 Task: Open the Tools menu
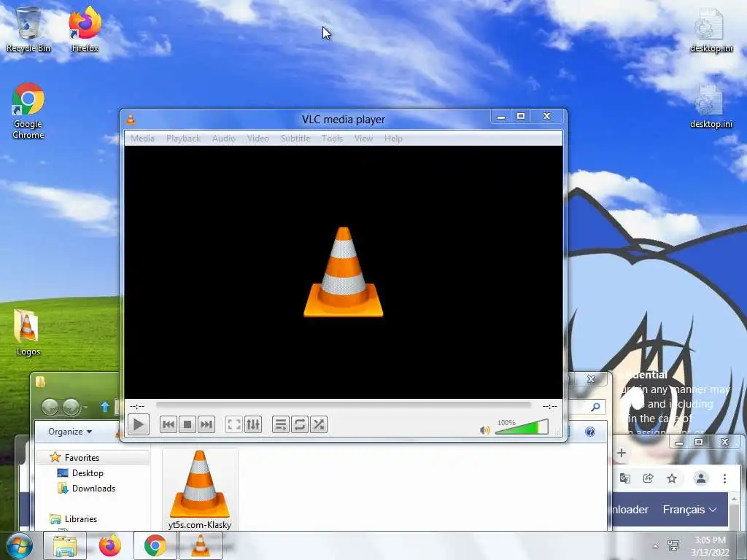click(x=332, y=139)
